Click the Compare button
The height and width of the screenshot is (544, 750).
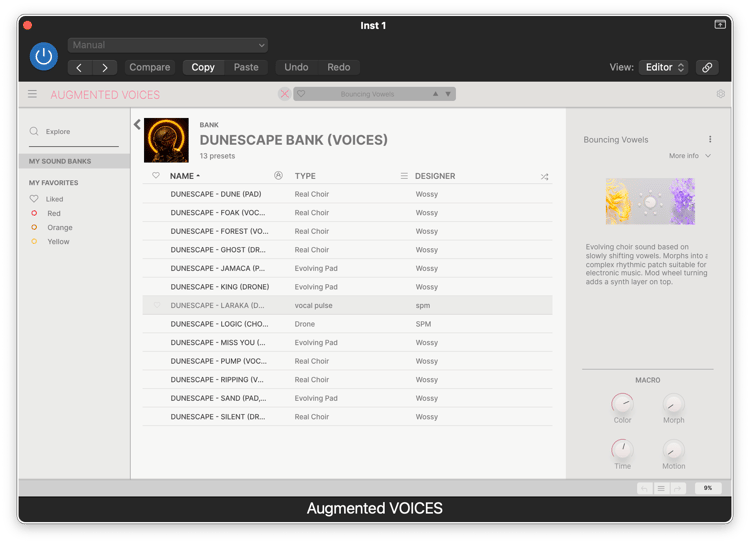[150, 67]
